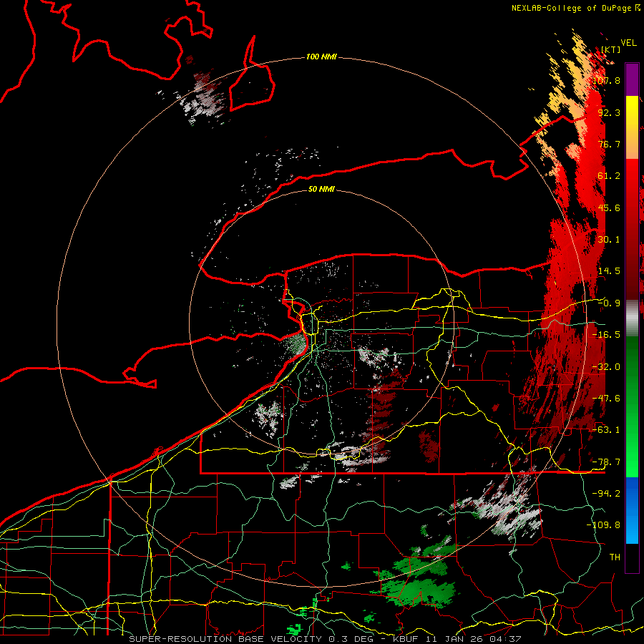Click the yellow-orange segment of velocity color bar
This screenshot has height=644, width=644.
pos(632,127)
